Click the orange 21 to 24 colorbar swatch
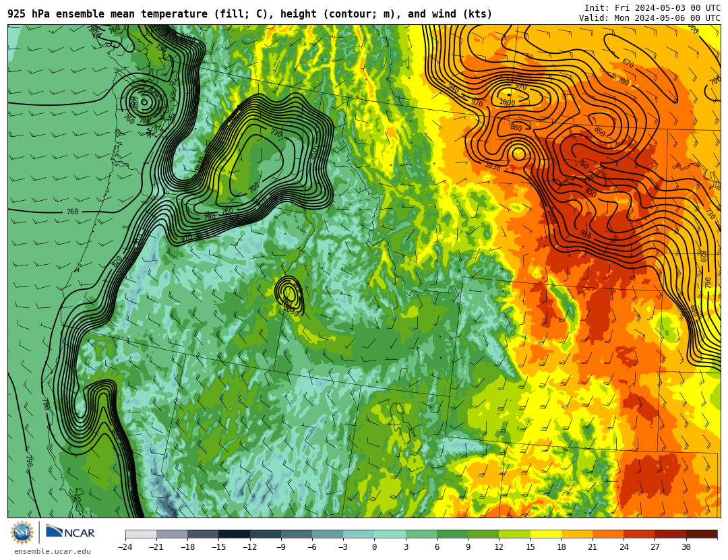Screen dimensions: 728x560 click(608, 534)
